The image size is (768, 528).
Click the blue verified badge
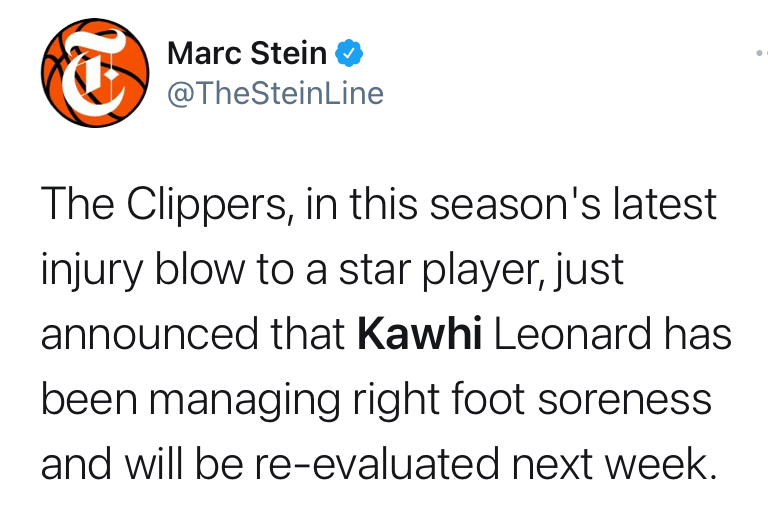click(x=349, y=53)
